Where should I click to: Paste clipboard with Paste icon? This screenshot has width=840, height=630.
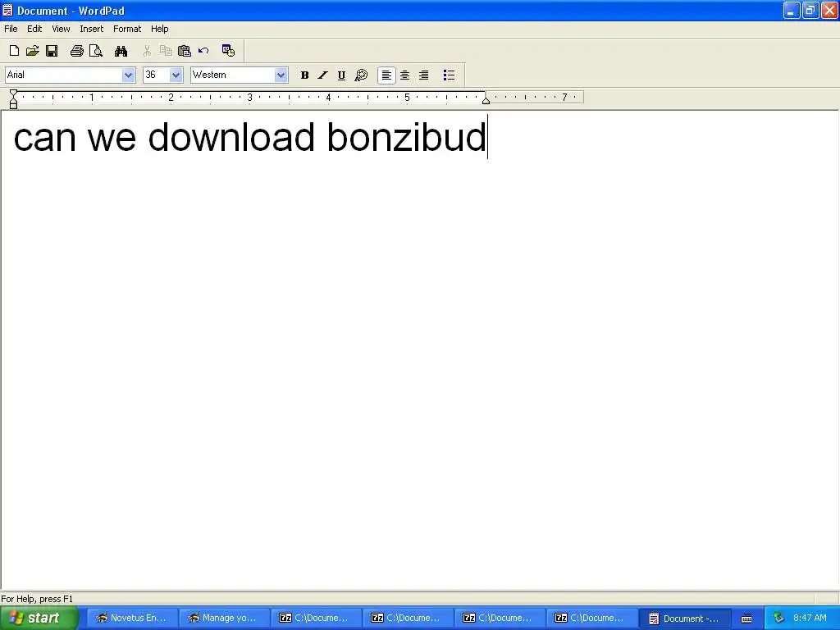185,51
